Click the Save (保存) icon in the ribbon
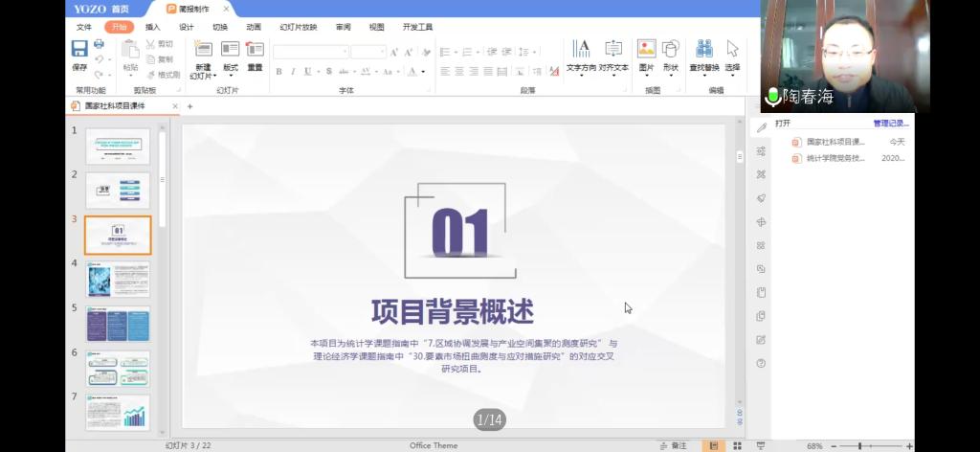 coord(79,49)
